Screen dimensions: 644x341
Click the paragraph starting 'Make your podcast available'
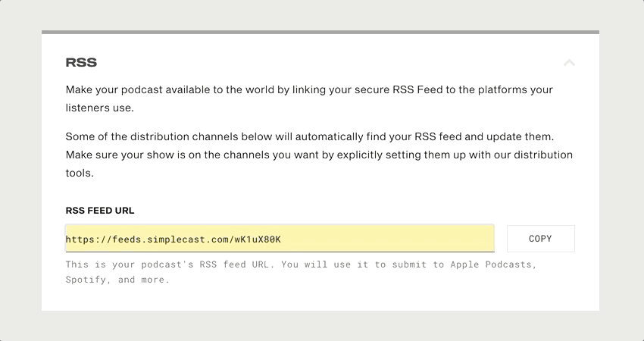point(309,99)
